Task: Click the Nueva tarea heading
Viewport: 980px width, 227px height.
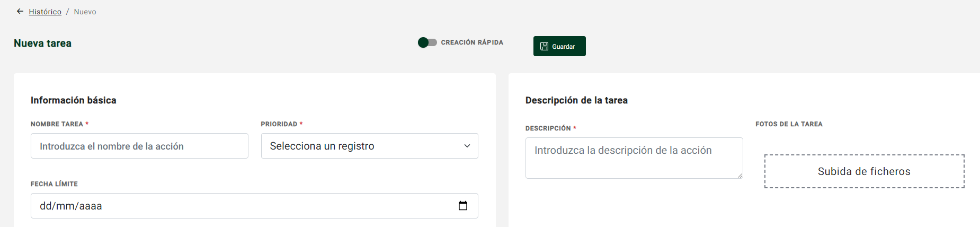Action: [42, 43]
